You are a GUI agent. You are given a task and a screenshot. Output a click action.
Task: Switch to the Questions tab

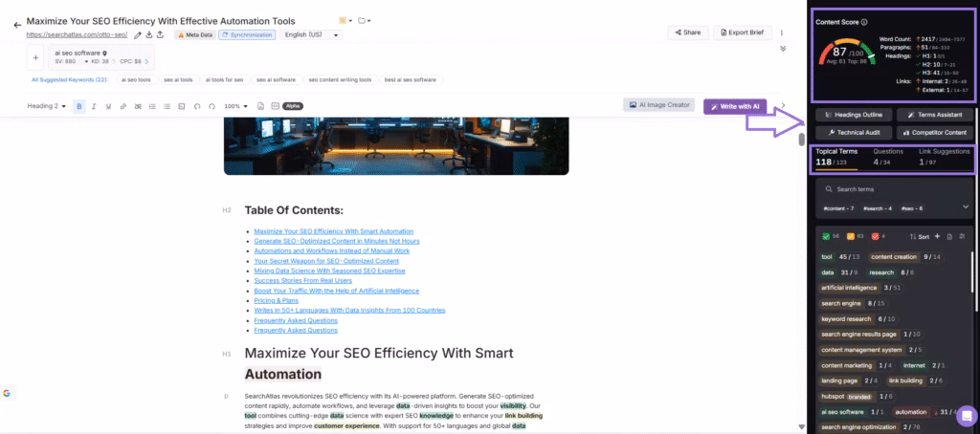pos(887,157)
